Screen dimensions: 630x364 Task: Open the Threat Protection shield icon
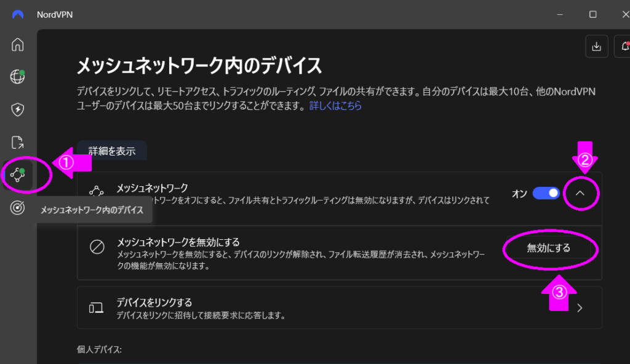click(x=17, y=109)
